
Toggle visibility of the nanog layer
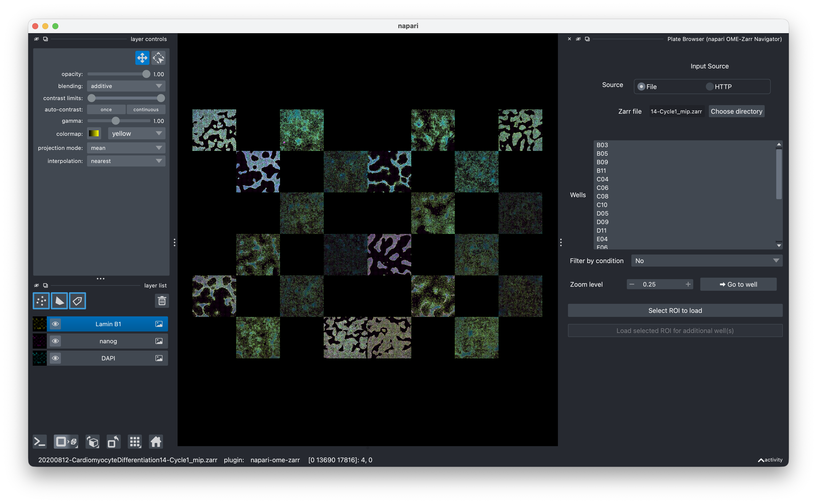[55, 341]
